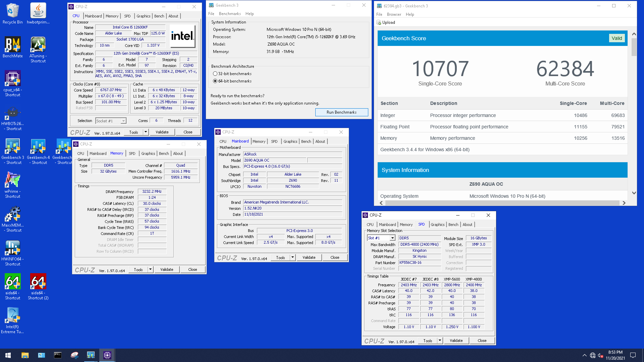Switch to SPD tab in CPU-Z Mainboard window

274,141
